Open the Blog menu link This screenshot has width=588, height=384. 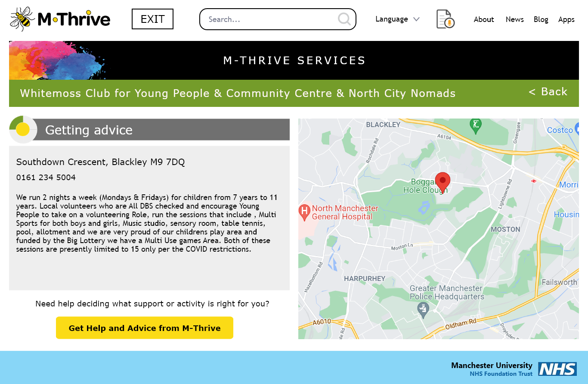541,19
